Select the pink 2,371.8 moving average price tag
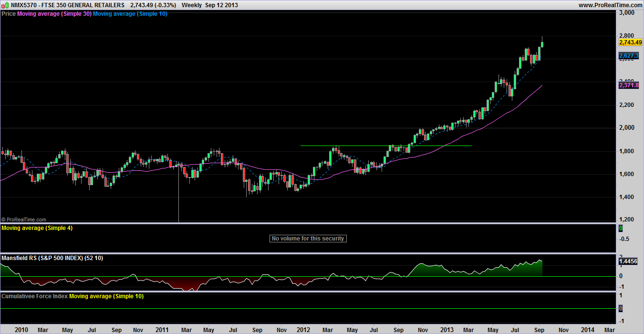644x334 pixels. tap(629, 85)
